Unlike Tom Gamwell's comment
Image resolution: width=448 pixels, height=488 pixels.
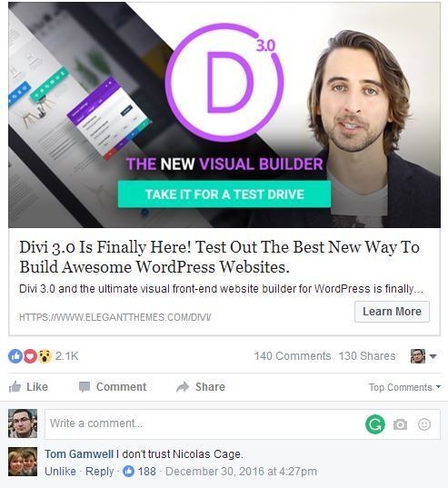coord(60,472)
